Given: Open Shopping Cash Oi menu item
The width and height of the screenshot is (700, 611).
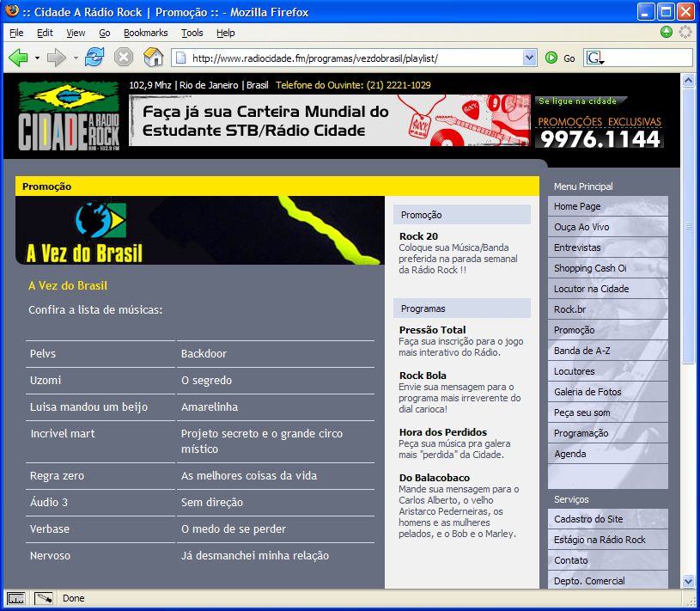Looking at the screenshot, I should pyautogui.click(x=607, y=268).
